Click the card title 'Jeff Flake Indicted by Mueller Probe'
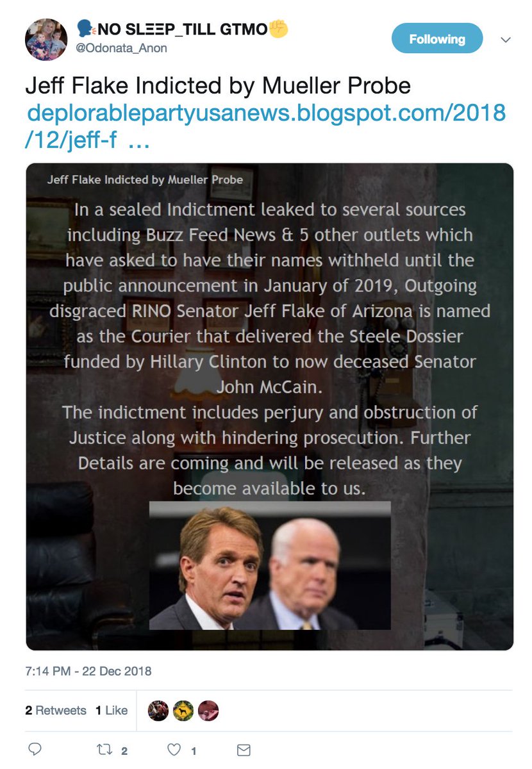Viewport: 532px width, 769px height. (x=145, y=179)
